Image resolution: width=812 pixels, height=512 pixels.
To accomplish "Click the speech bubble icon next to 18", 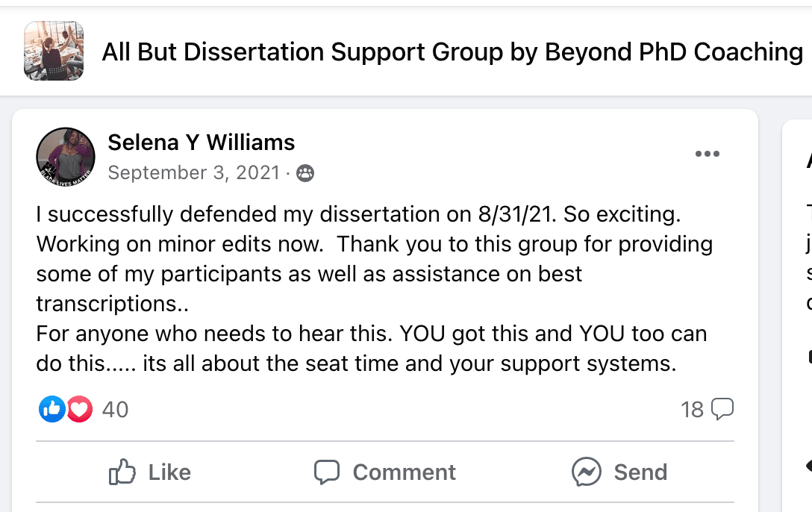I will tap(722, 409).
